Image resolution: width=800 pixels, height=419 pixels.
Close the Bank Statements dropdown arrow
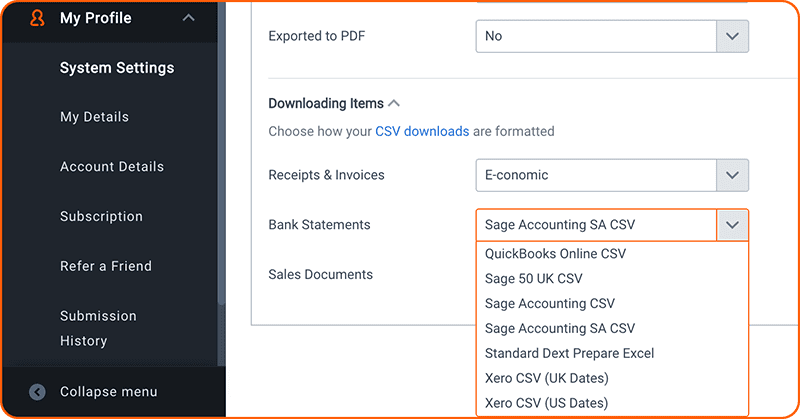(732, 225)
